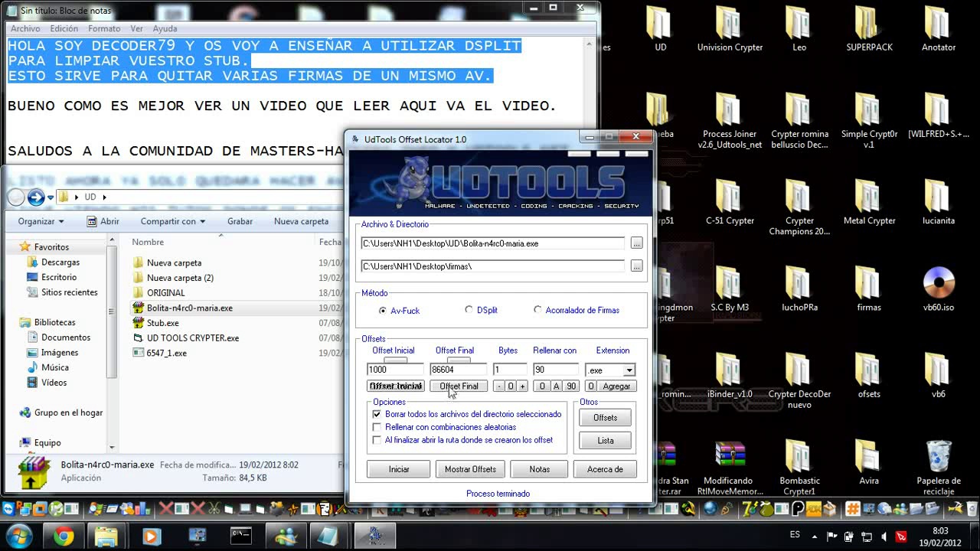The image size is (980, 551).
Task: Open the Command Prompt taskbar icon
Action: click(x=241, y=536)
